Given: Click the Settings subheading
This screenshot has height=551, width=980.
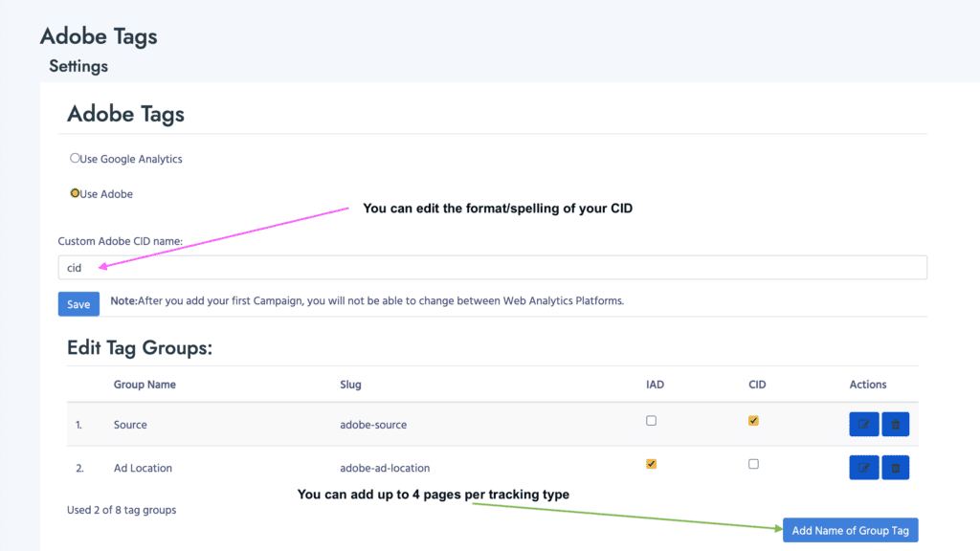Looking at the screenshot, I should click(78, 66).
